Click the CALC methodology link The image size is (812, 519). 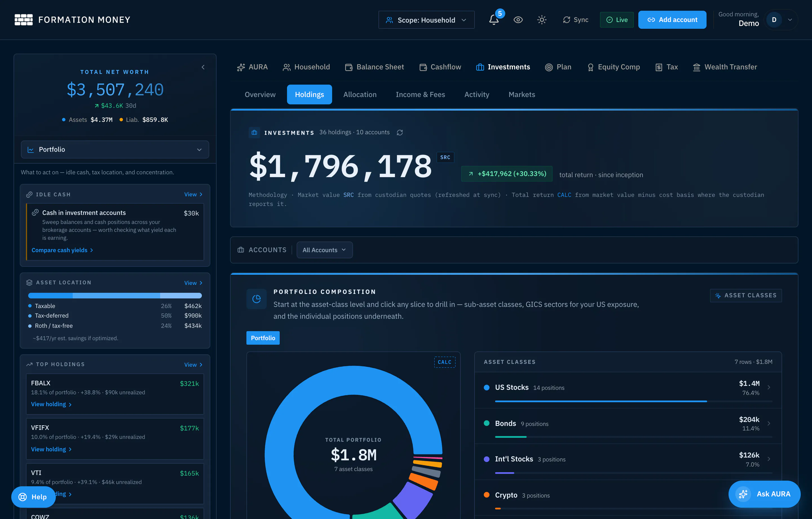point(564,195)
